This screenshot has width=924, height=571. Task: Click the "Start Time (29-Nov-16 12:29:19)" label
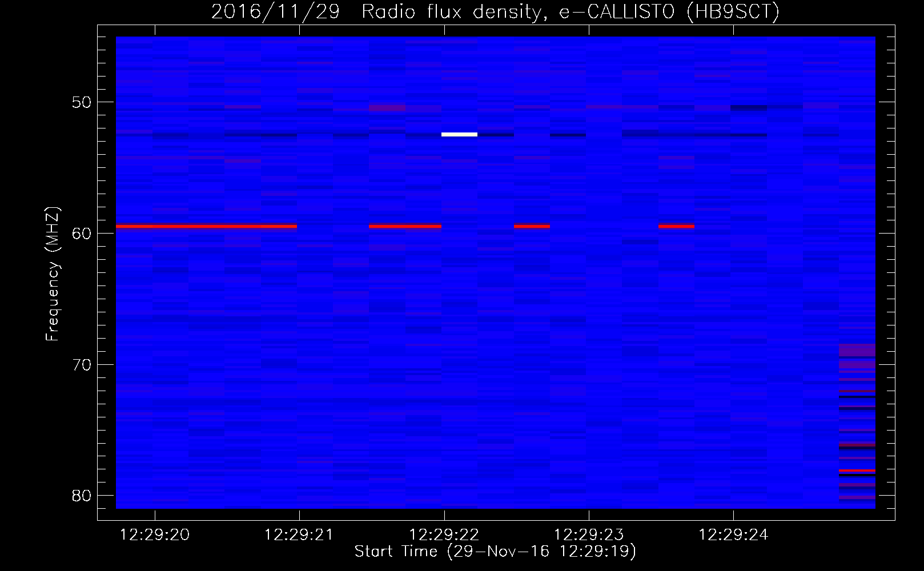[495, 551]
